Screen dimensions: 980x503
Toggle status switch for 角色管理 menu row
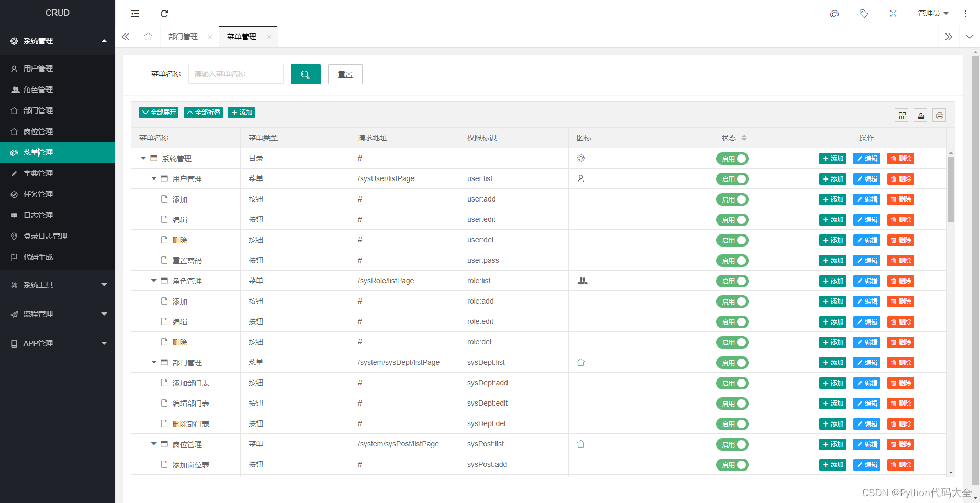coord(732,281)
